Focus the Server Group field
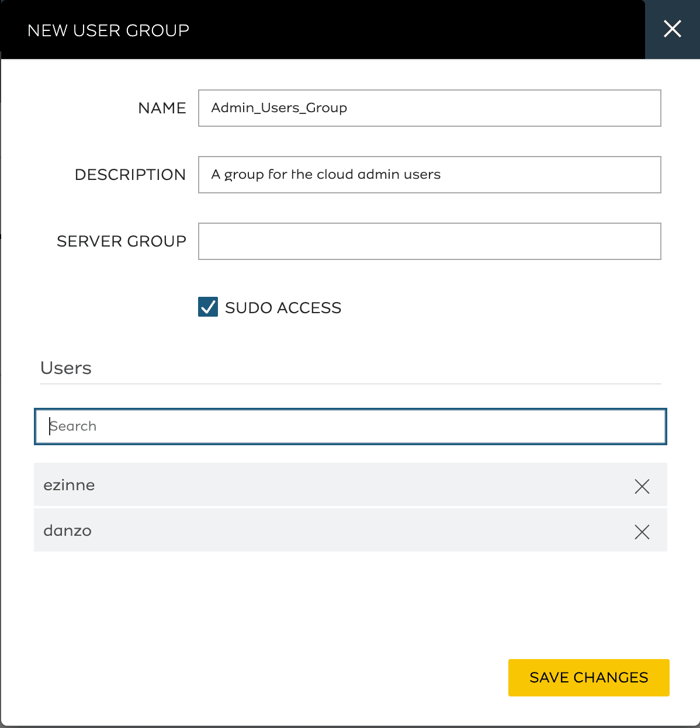 click(429, 241)
